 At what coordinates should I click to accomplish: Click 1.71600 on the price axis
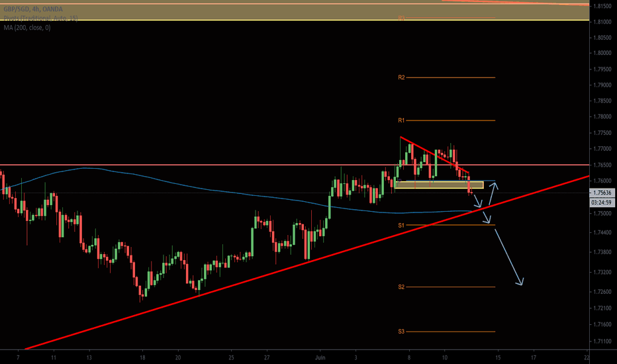point(602,325)
